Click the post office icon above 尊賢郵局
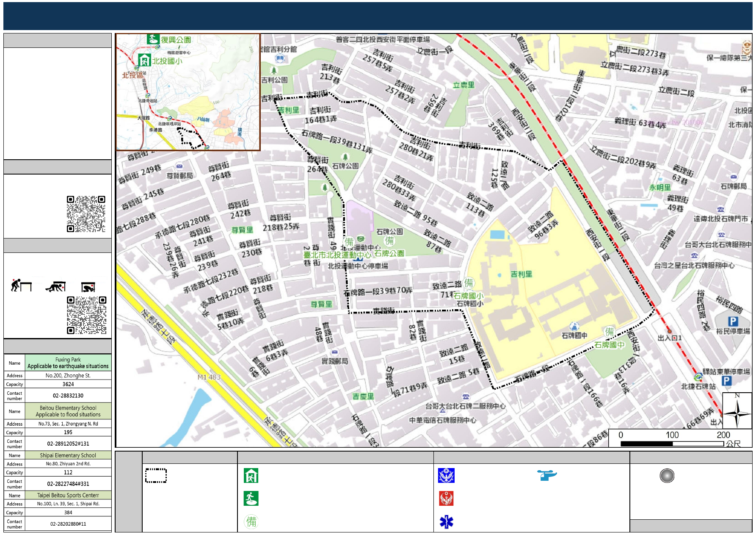 (179, 166)
